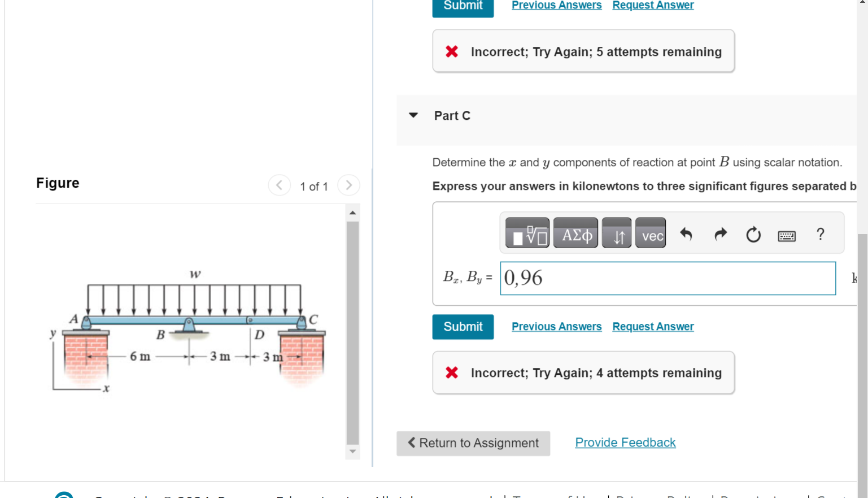868x498 pixels.
Task: Open Provide Feedback
Action: coord(625,442)
